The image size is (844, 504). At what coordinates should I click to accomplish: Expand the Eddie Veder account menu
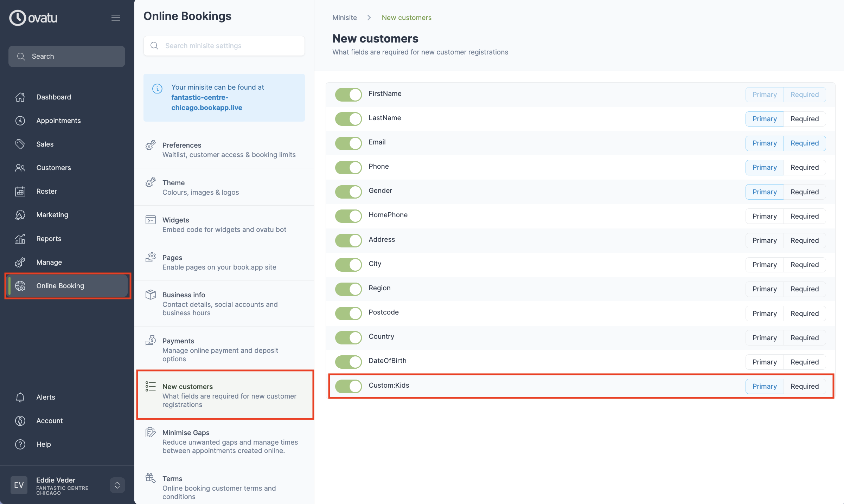click(117, 485)
